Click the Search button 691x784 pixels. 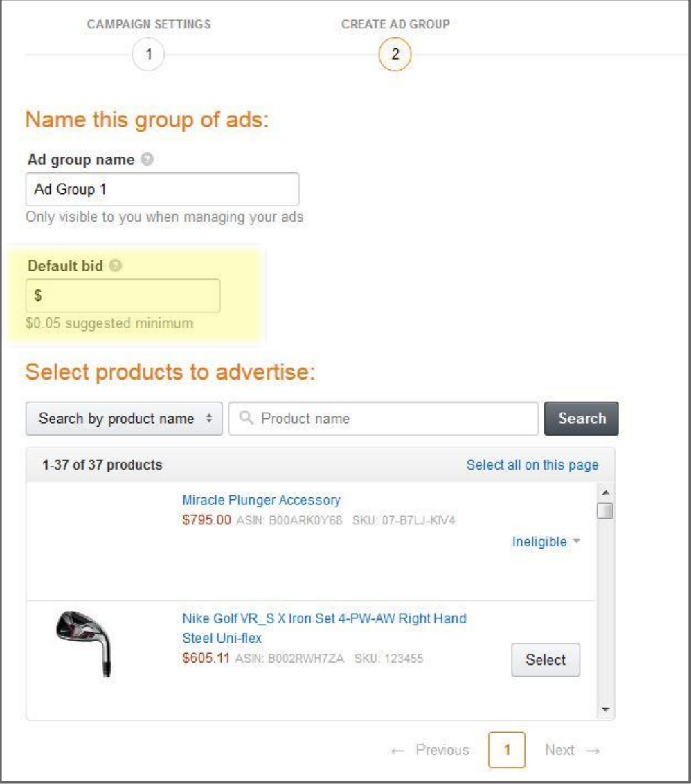[581, 418]
